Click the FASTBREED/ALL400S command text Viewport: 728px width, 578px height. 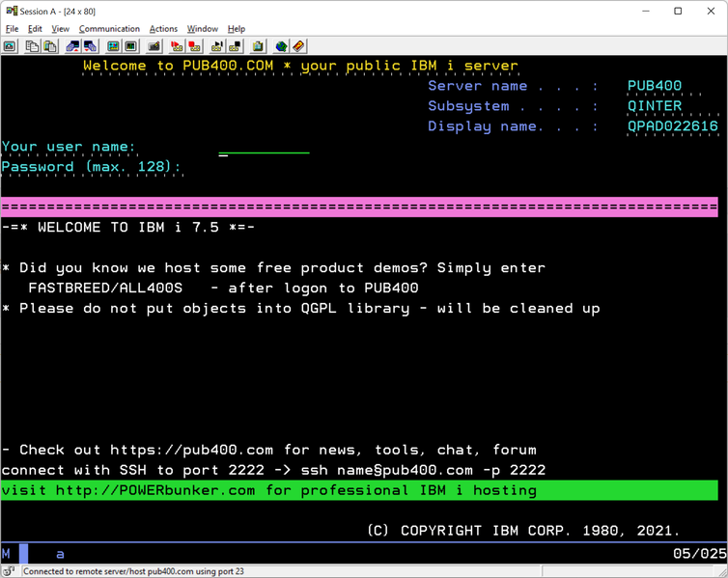pyautogui.click(x=105, y=289)
